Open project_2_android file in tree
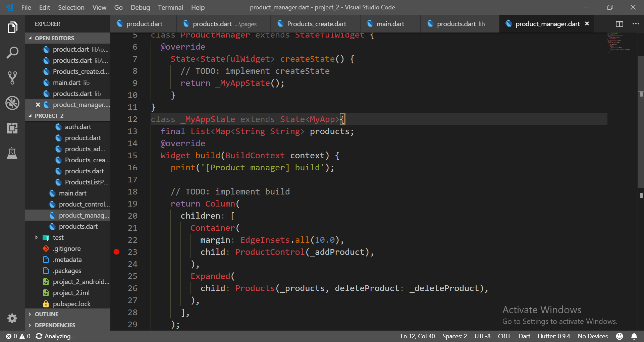The image size is (644, 342). click(67, 282)
